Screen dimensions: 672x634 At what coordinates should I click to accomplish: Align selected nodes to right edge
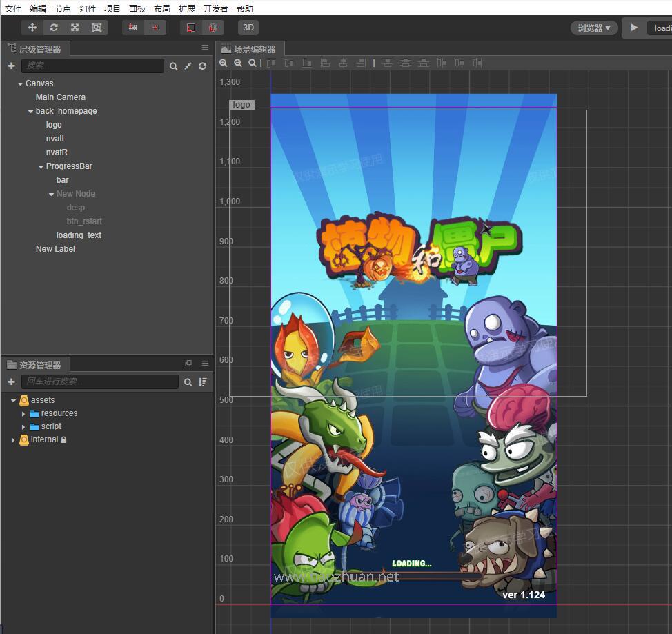coord(362,63)
